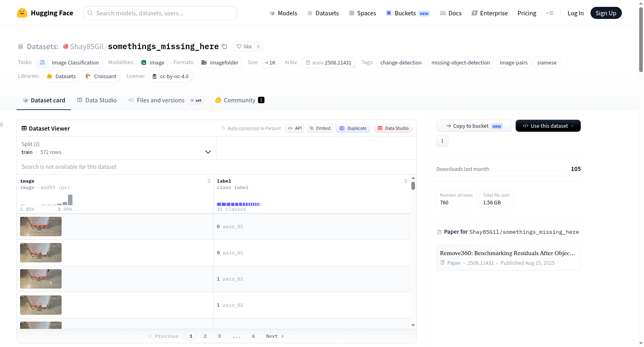Click the Sign Up button

coord(606,13)
